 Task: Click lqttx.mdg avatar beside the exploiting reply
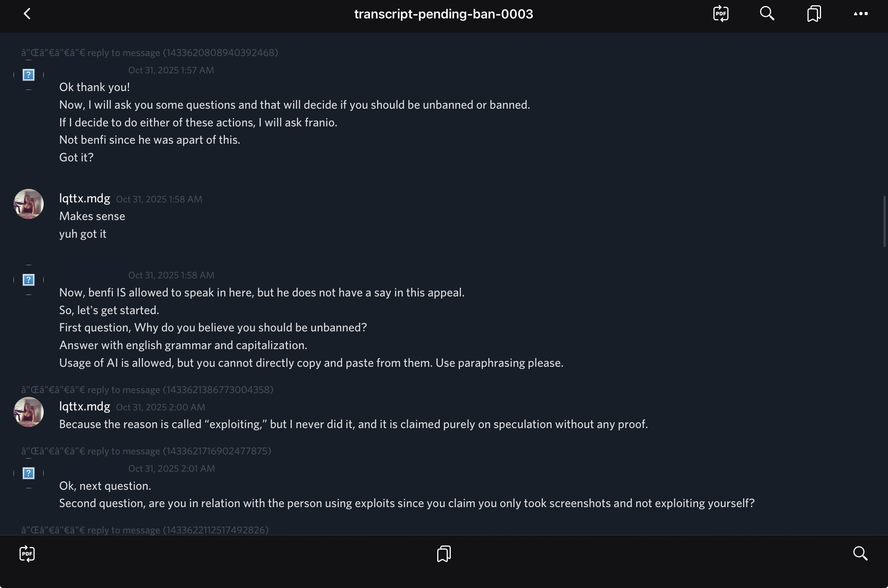(x=29, y=412)
